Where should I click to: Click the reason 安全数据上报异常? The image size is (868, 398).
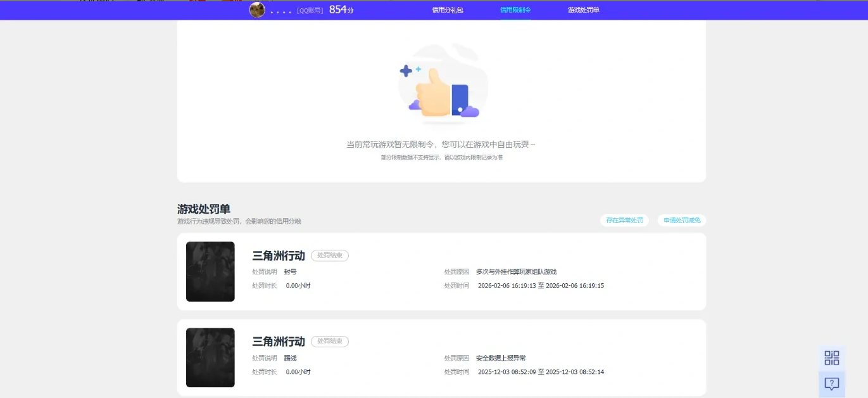[x=501, y=358]
